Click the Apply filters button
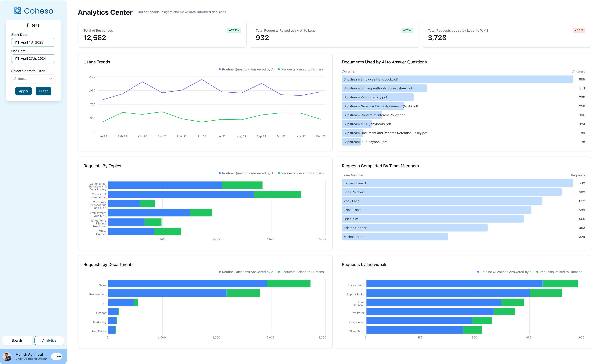 (24, 91)
